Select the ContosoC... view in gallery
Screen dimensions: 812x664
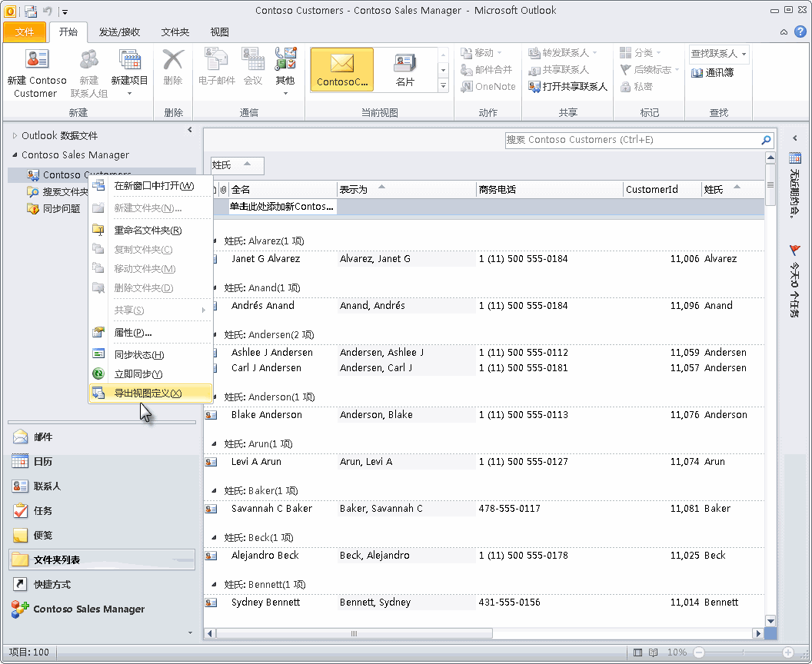(342, 69)
